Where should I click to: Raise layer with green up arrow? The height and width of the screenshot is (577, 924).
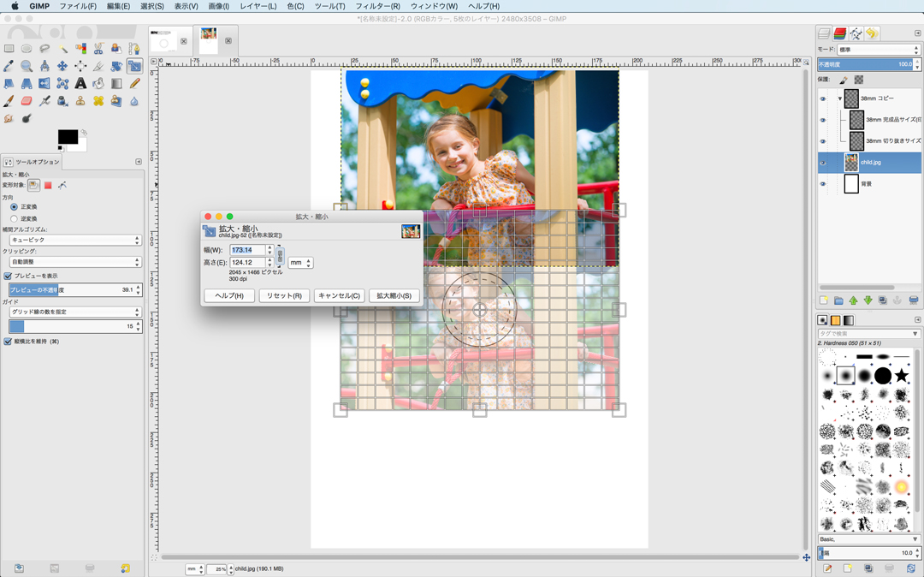(853, 300)
